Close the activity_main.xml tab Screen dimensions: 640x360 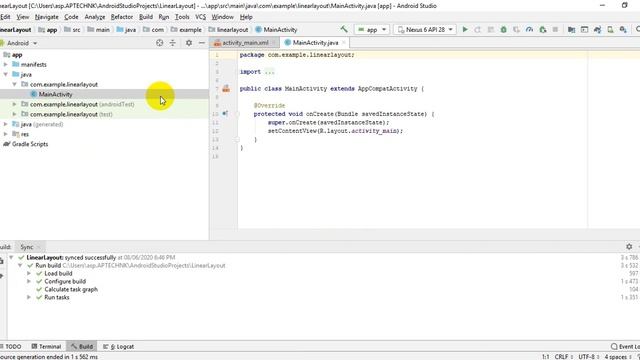pyautogui.click(x=273, y=42)
